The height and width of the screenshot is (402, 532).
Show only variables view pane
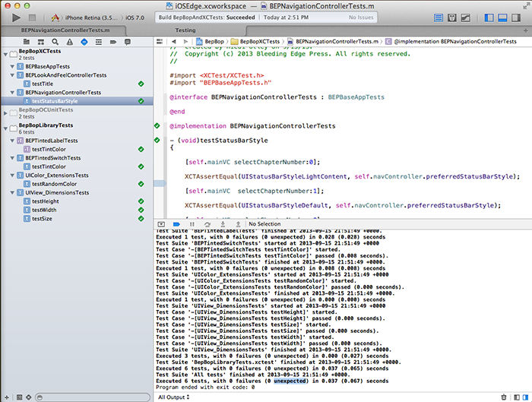pyautogui.click(x=517, y=397)
